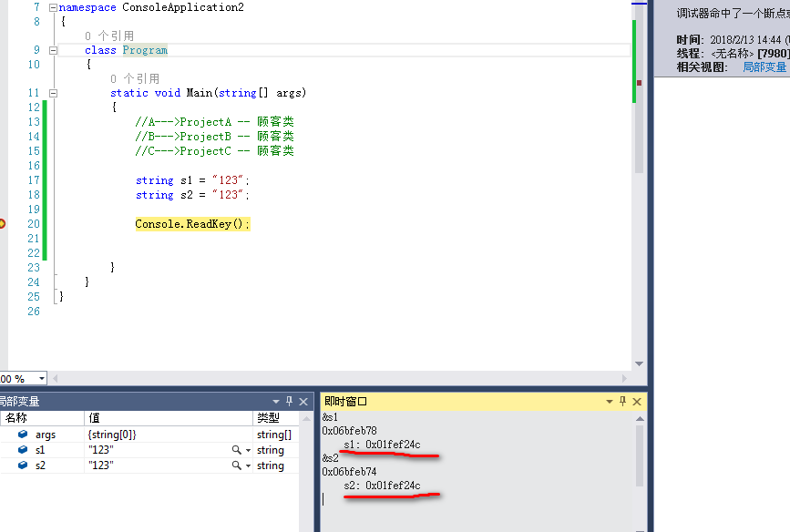Click the 即时窗口 panel title
This screenshot has height=532, width=790.
click(x=345, y=402)
